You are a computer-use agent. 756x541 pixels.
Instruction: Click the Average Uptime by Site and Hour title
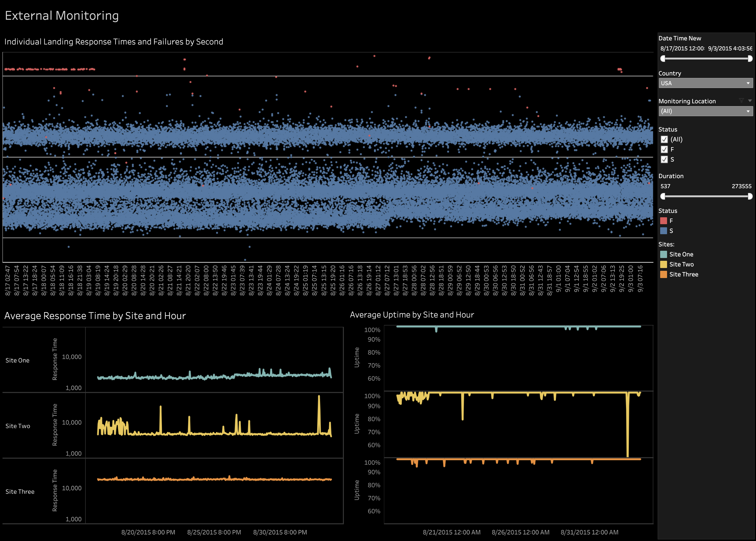click(412, 315)
